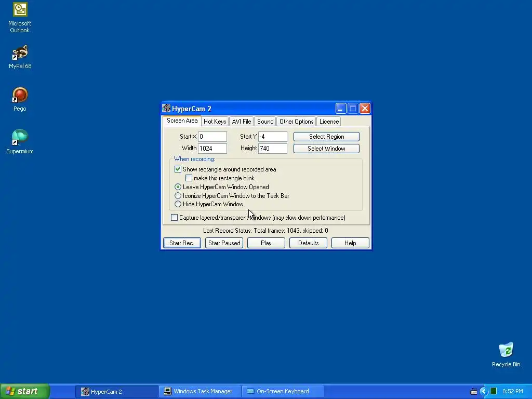Select Iconize HyperCam Window to Task Bar
This screenshot has width=532, height=399.
(178, 195)
